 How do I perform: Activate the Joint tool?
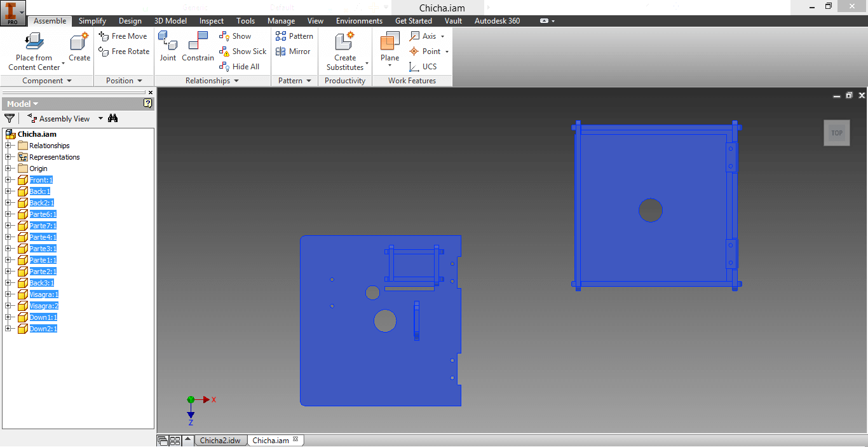[168, 46]
